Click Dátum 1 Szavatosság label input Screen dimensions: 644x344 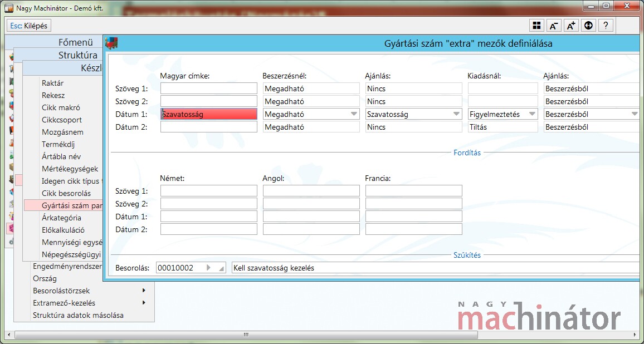[x=209, y=114]
